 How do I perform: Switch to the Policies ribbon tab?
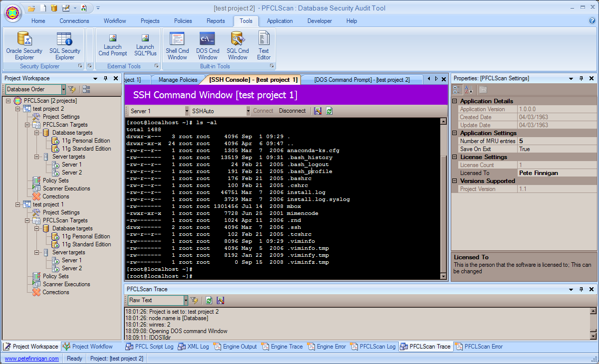point(183,21)
